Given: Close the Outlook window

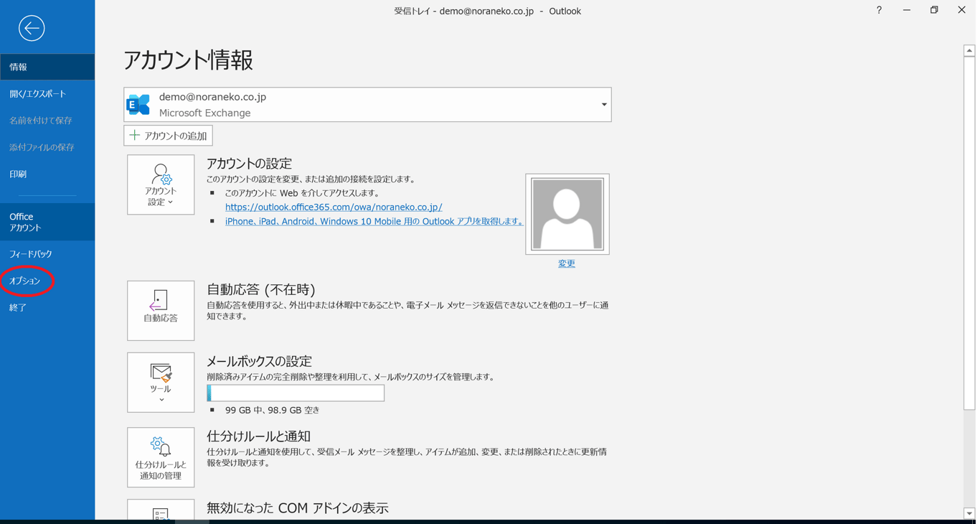Looking at the screenshot, I should [x=961, y=10].
